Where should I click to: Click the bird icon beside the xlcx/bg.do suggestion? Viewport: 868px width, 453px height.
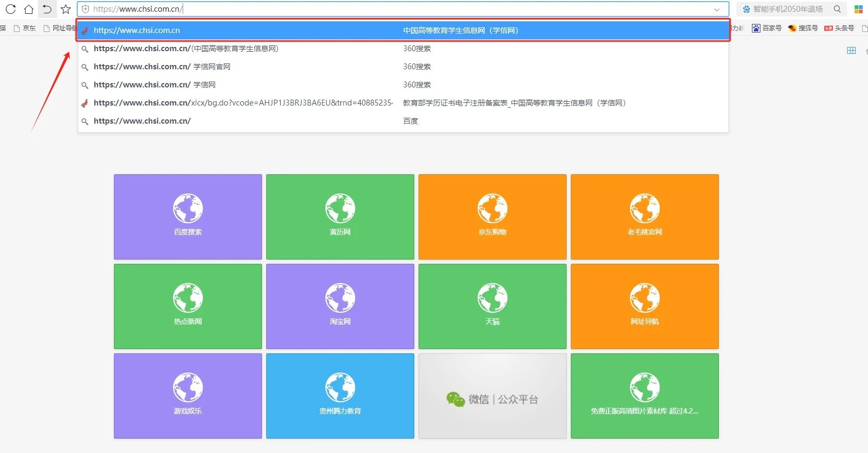coord(84,103)
